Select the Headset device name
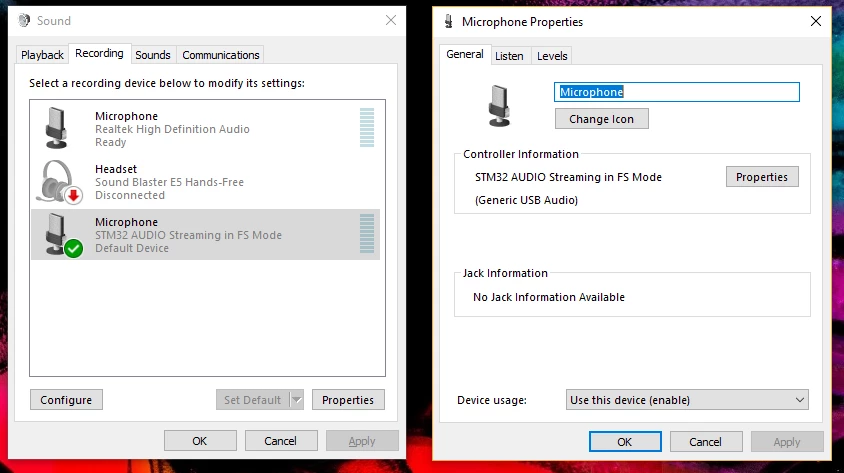 coord(116,169)
